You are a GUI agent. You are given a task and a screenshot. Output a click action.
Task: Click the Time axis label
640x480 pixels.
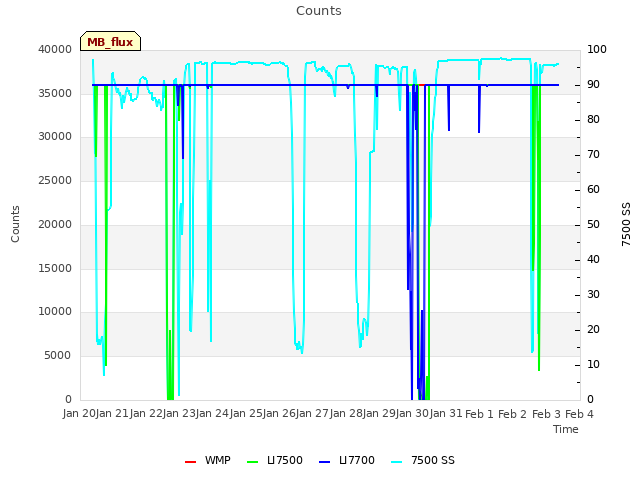click(x=566, y=429)
